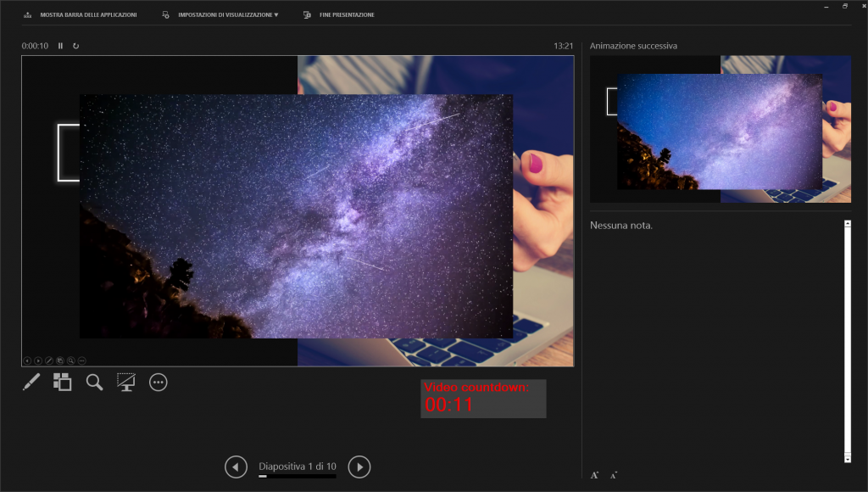Open the see all slides grid
Screen dimensions: 868x492
pos(62,383)
